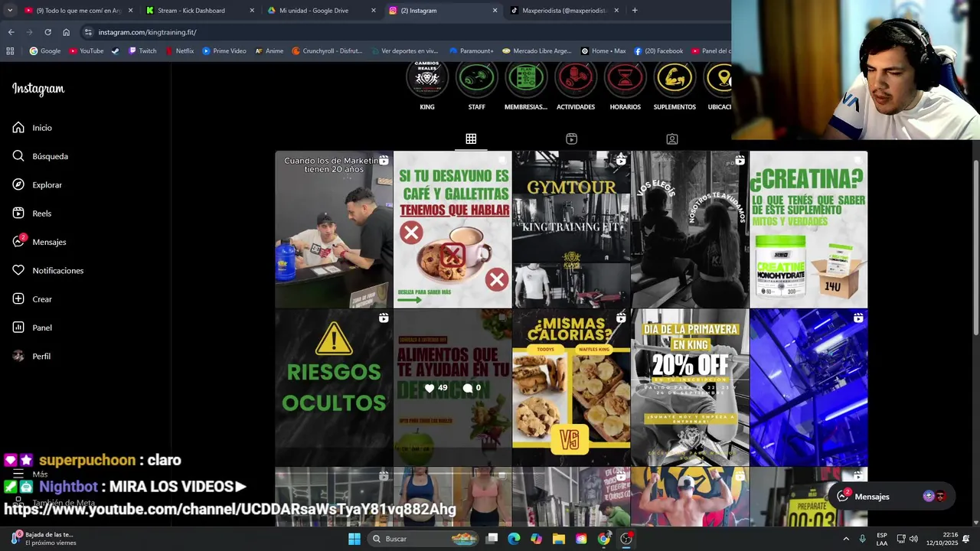Viewport: 980px width, 551px height.
Task: Open Google bookmark
Action: (44, 51)
